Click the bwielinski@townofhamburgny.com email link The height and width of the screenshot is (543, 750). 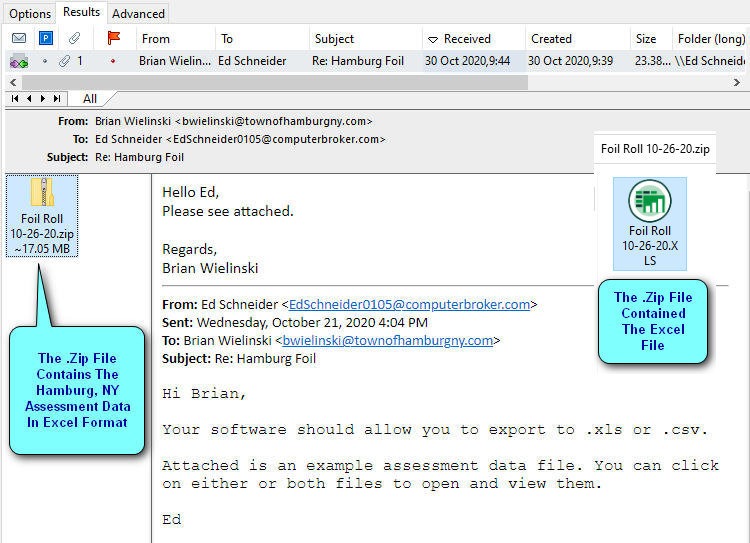[x=388, y=340]
